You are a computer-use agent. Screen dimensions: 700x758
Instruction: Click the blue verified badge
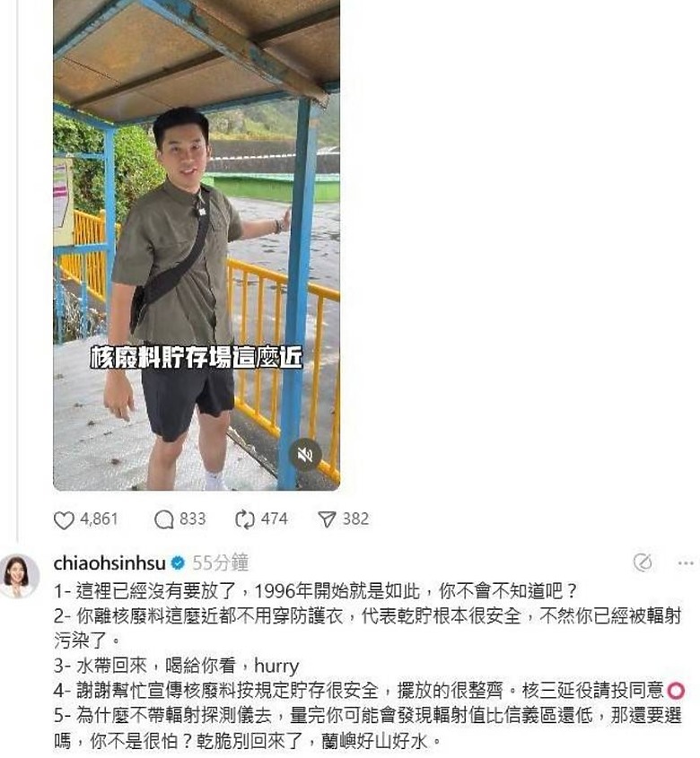[x=178, y=563]
